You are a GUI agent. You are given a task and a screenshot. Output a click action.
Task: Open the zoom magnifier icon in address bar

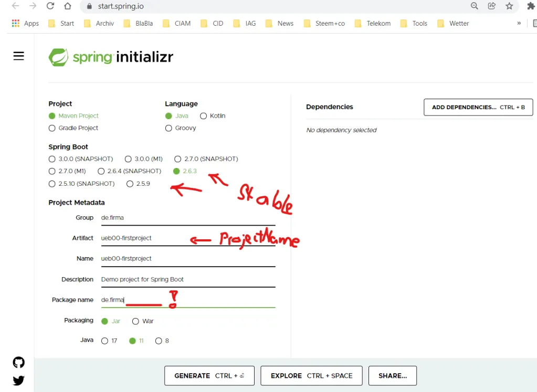point(475,6)
